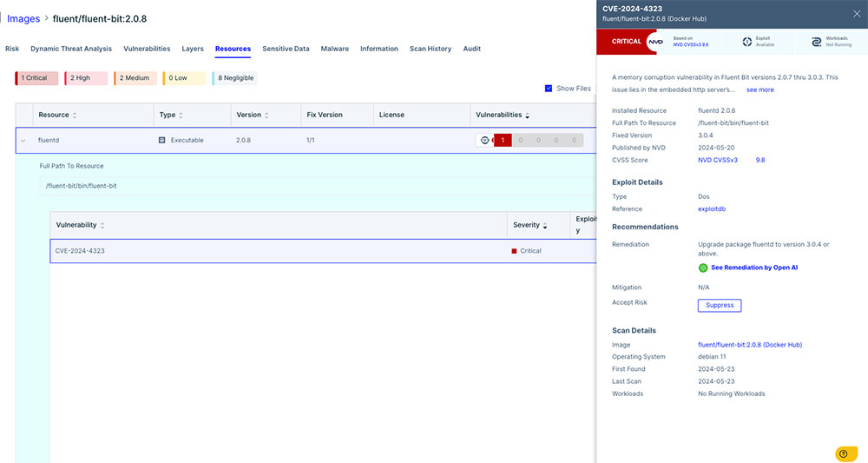This screenshot has height=463, width=868.
Task: Click the exploit icon in fluentd vulnerabilities
Action: [484, 140]
